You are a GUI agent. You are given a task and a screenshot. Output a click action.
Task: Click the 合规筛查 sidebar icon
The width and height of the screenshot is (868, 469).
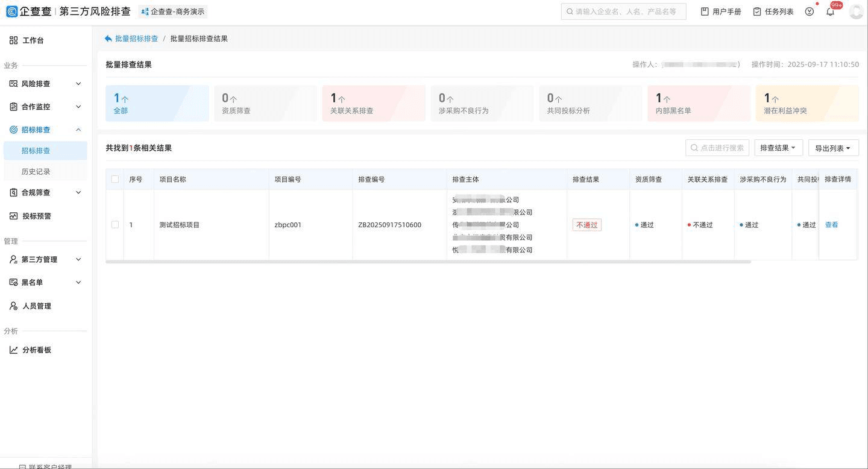pyautogui.click(x=13, y=192)
